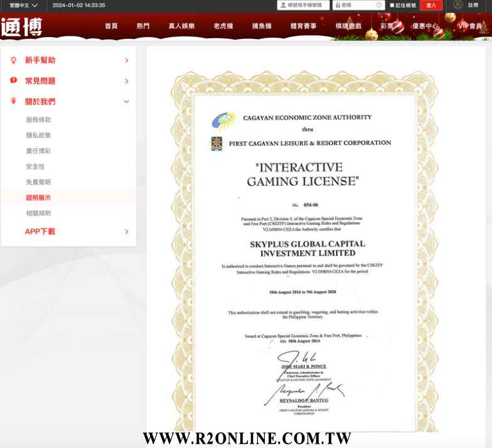Open 相關規則 sidebar item

(x=38, y=213)
